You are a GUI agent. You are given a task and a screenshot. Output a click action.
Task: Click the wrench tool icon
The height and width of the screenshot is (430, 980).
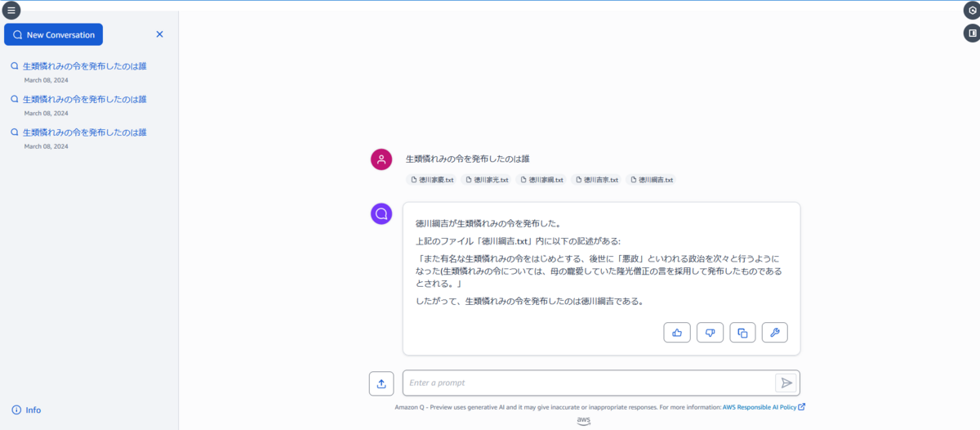point(775,333)
